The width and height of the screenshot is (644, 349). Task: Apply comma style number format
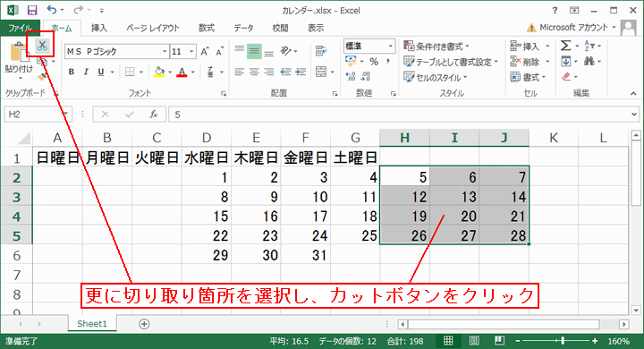pos(387,62)
